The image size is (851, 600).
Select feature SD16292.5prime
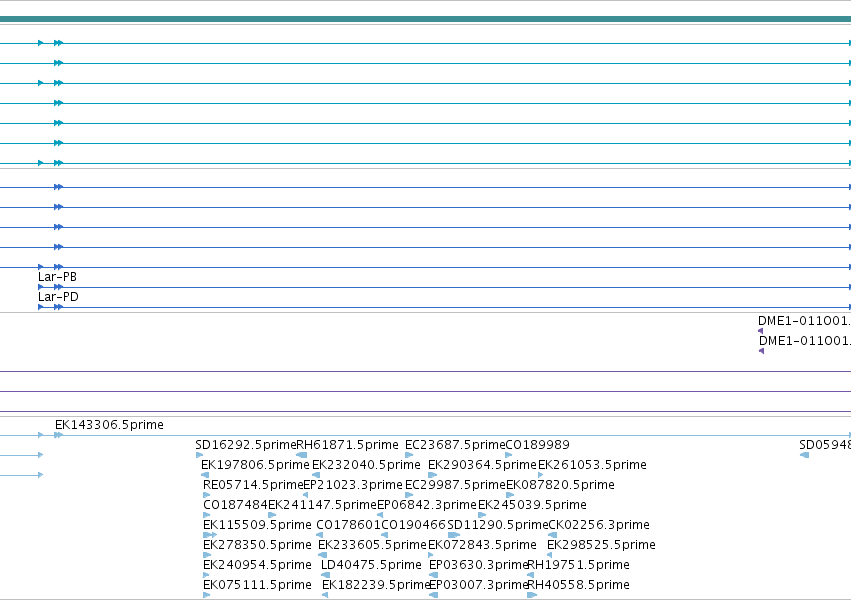tap(246, 445)
